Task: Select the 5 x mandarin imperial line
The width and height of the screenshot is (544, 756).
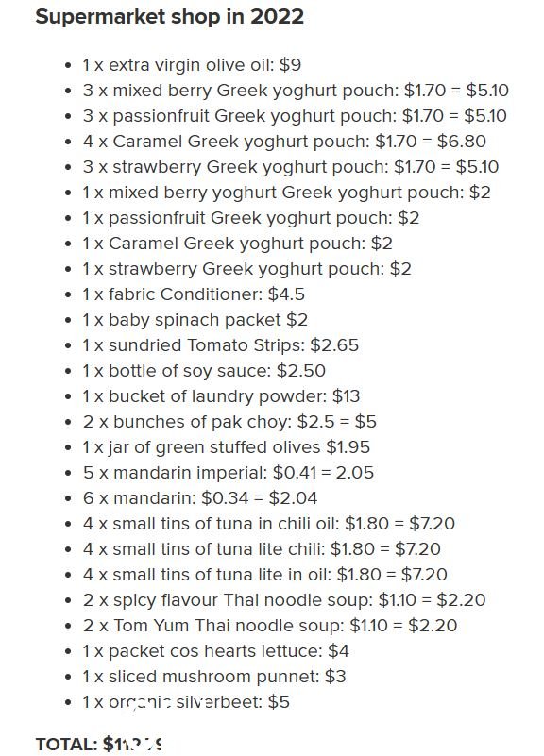Action: point(229,473)
